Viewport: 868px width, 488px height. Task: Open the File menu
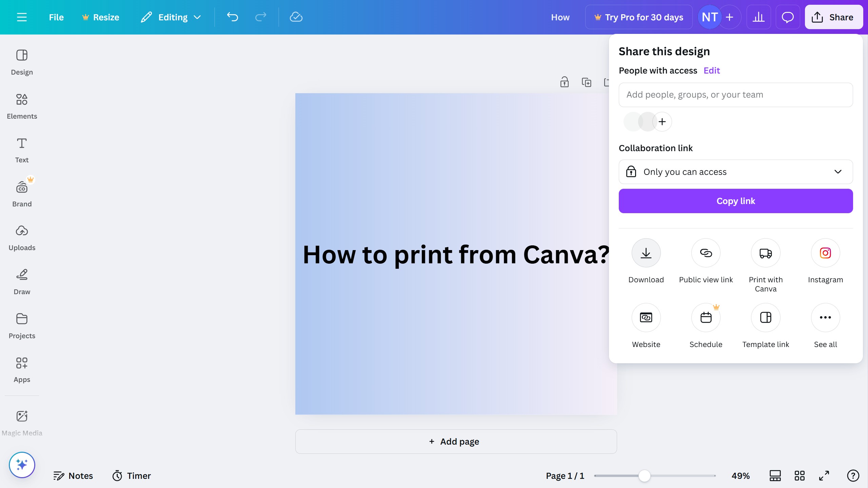click(x=56, y=17)
